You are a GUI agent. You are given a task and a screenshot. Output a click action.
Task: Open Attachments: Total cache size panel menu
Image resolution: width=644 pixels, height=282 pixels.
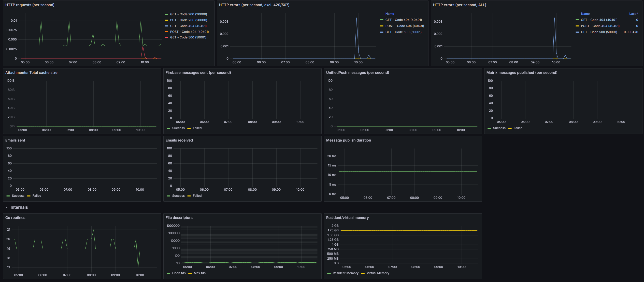click(31, 73)
